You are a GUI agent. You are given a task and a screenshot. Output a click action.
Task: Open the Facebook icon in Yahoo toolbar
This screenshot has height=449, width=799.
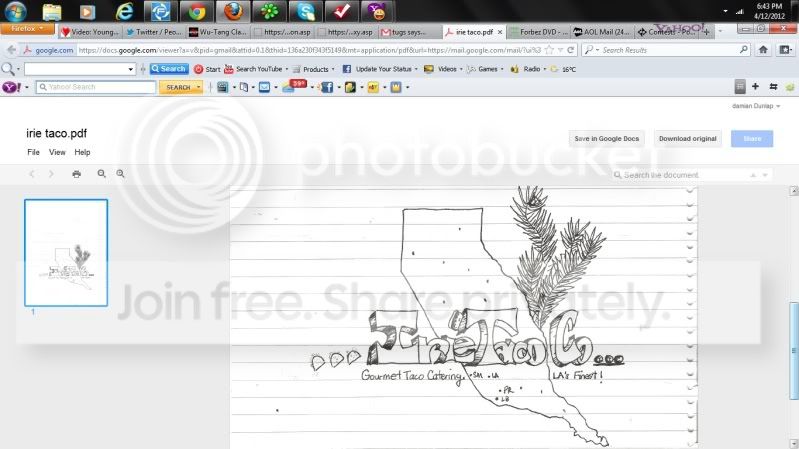click(x=327, y=87)
